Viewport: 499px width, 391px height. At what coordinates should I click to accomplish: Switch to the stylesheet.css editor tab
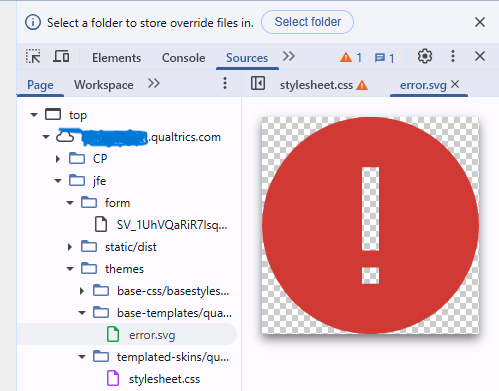316,85
